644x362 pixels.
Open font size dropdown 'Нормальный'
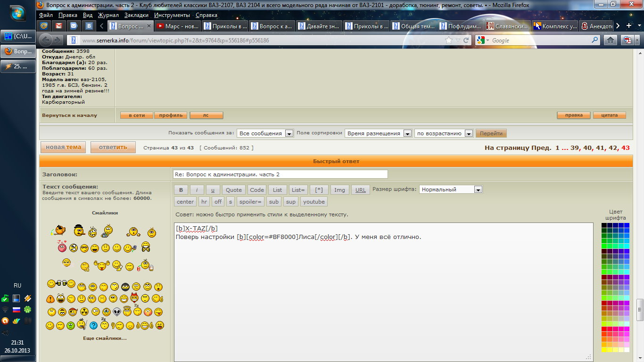tap(451, 189)
